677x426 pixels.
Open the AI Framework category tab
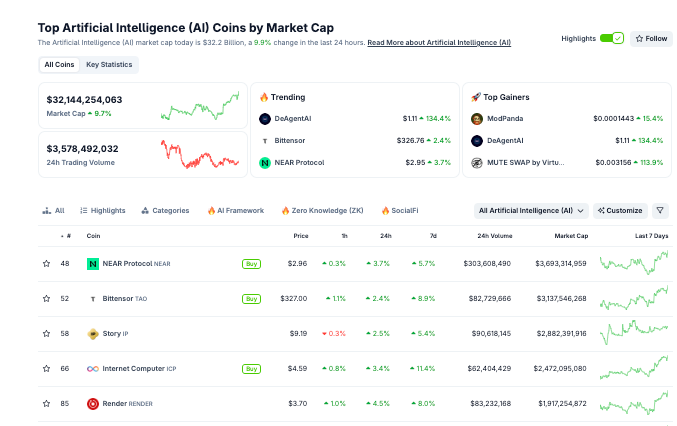point(235,211)
